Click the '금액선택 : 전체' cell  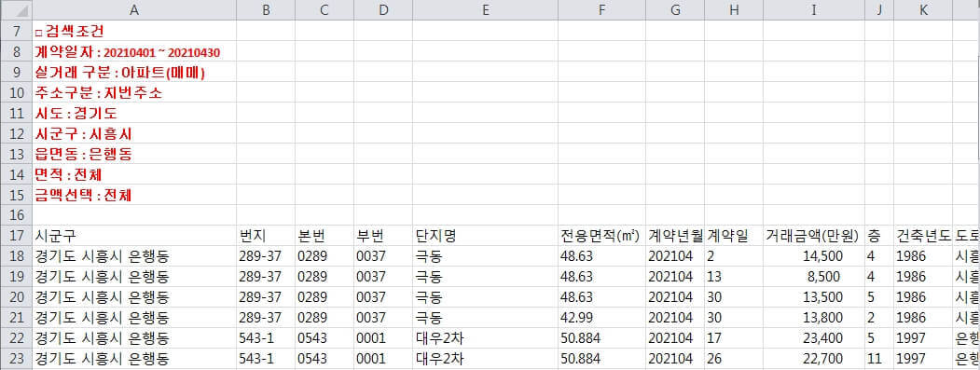pos(133,195)
